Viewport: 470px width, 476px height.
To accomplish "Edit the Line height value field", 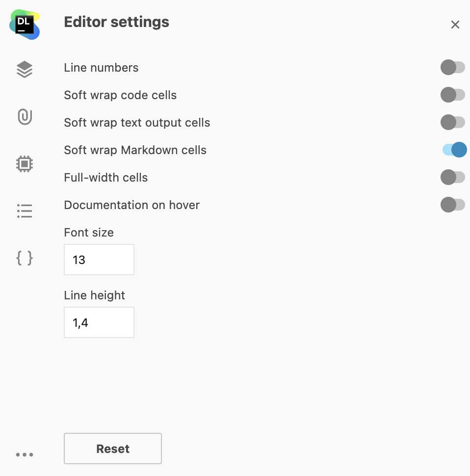I will pos(98,322).
